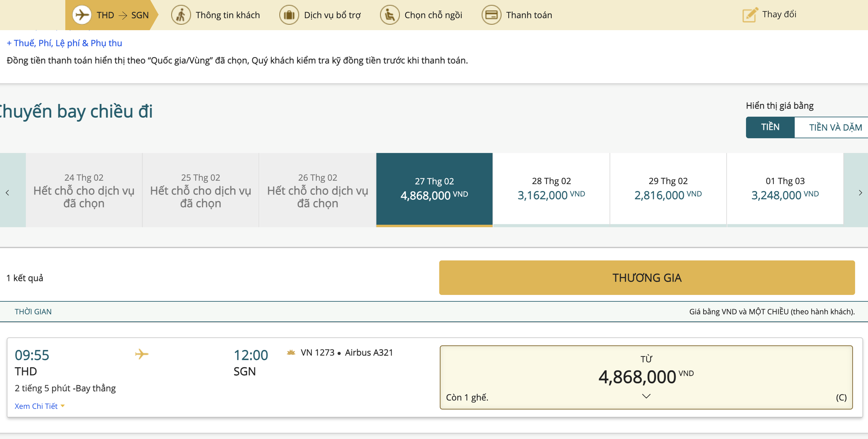Click arrival time 12:00

(x=251, y=355)
